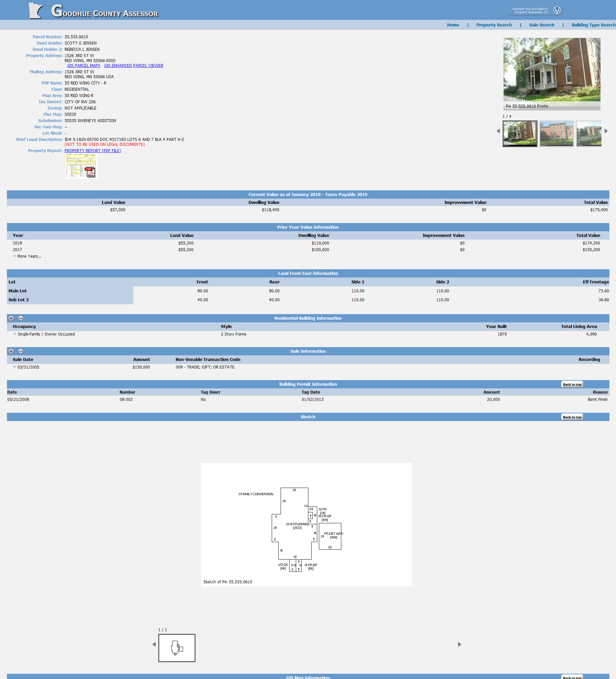This screenshot has height=679, width=616.
Task: Open Property Search in navigation bar
Action: pyautogui.click(x=494, y=25)
